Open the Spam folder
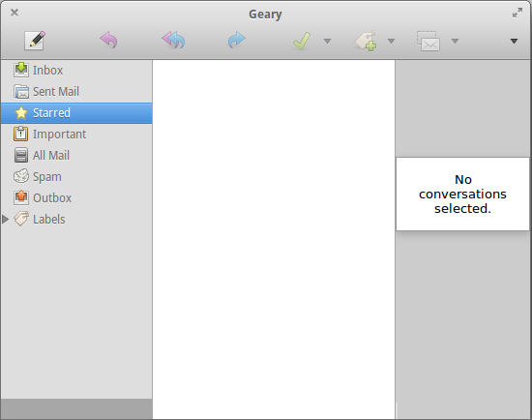 click(x=76, y=177)
